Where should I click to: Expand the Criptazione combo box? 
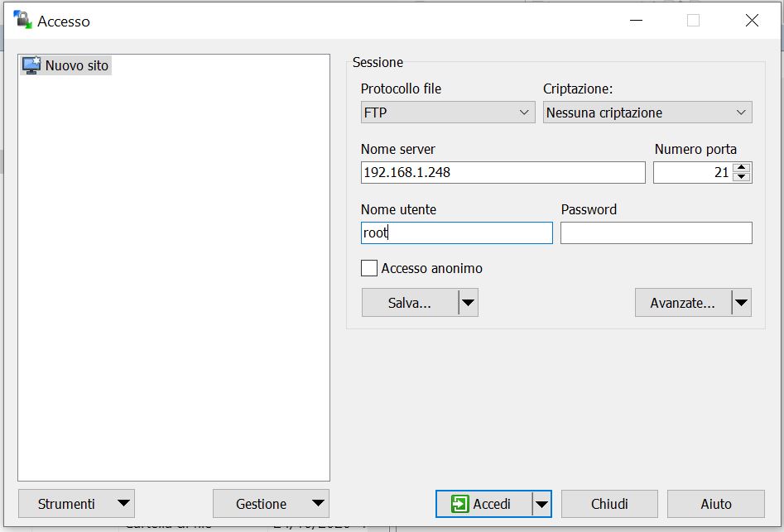coord(647,113)
